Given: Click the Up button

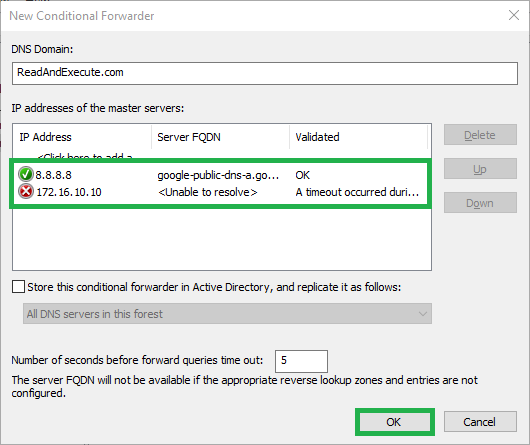Looking at the screenshot, I should point(480,169).
